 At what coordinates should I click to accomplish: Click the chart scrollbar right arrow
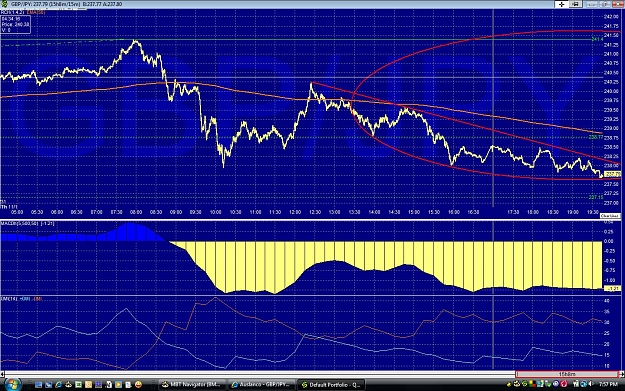622,374
